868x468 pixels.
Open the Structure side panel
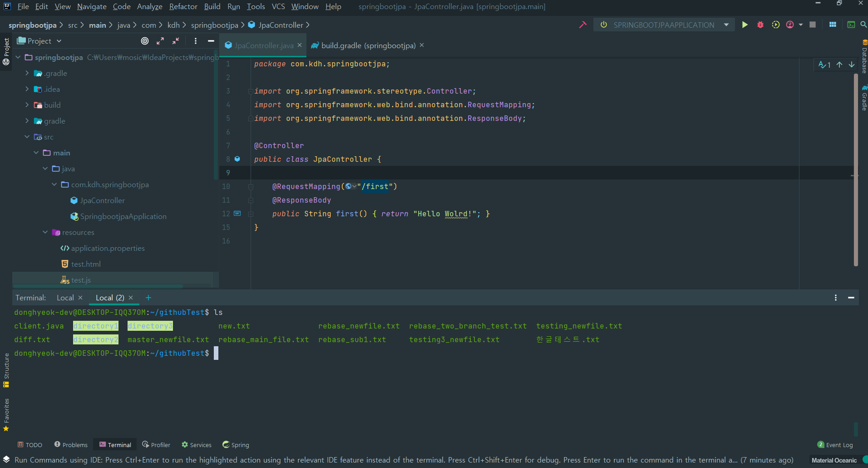click(6, 370)
